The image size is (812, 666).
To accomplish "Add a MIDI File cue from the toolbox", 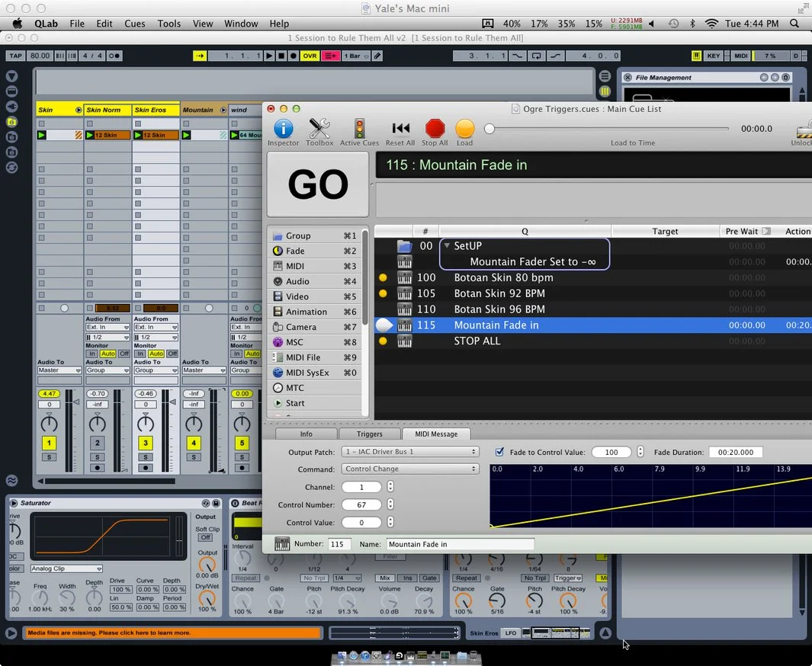I will (x=314, y=357).
